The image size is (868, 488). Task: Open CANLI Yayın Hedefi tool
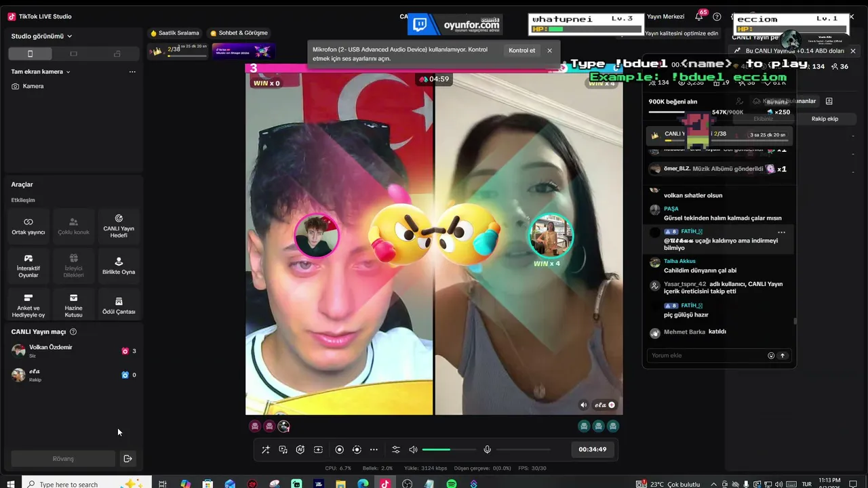pyautogui.click(x=119, y=226)
